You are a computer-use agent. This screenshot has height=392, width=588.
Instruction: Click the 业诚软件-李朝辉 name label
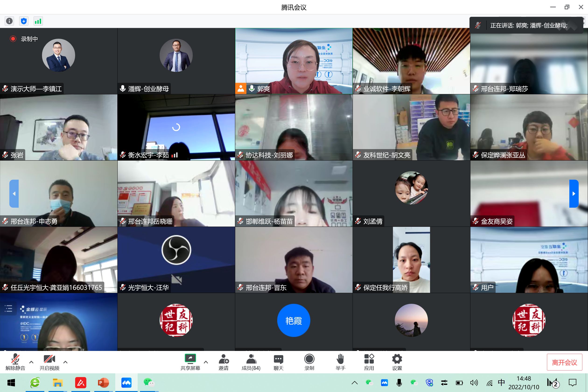(x=386, y=89)
